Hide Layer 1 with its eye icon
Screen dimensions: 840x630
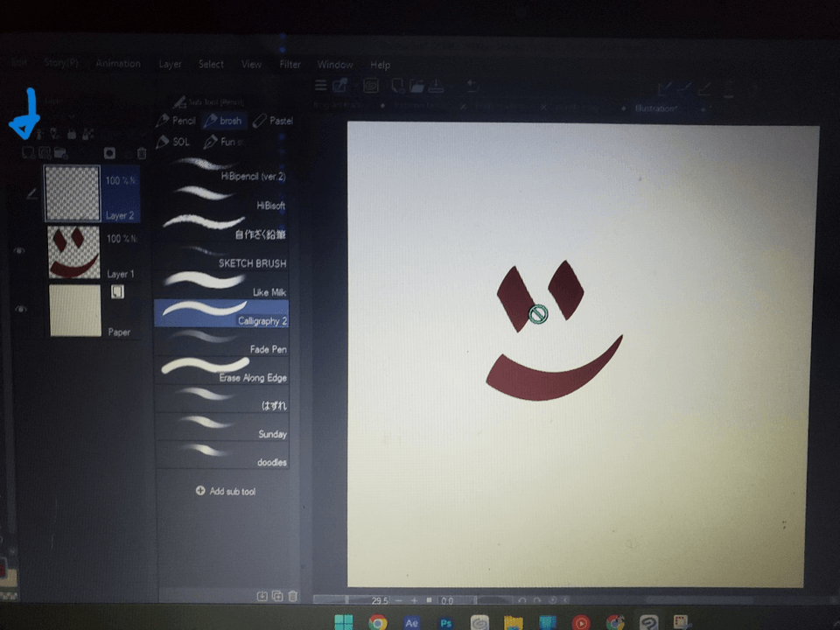(x=20, y=252)
